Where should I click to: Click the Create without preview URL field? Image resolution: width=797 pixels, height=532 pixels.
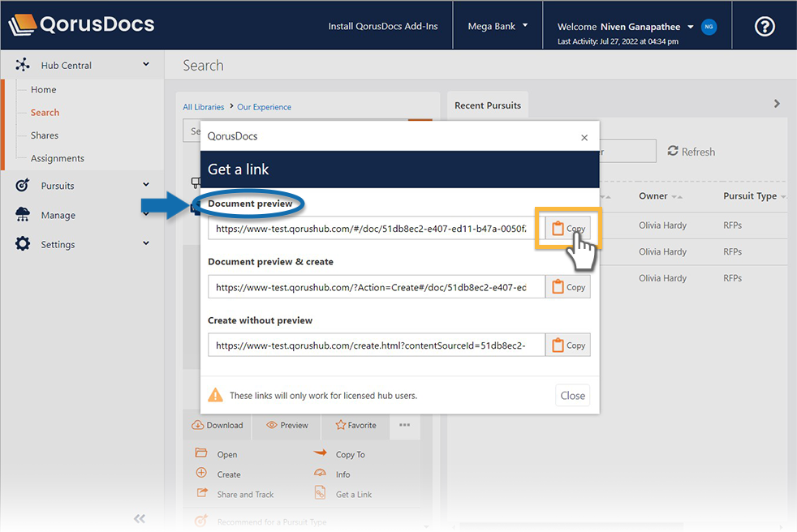tap(377, 345)
